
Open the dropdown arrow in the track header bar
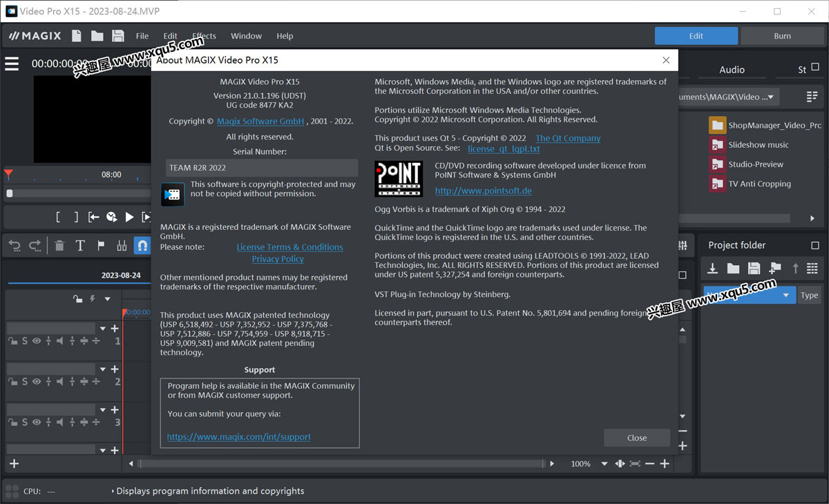click(x=107, y=299)
